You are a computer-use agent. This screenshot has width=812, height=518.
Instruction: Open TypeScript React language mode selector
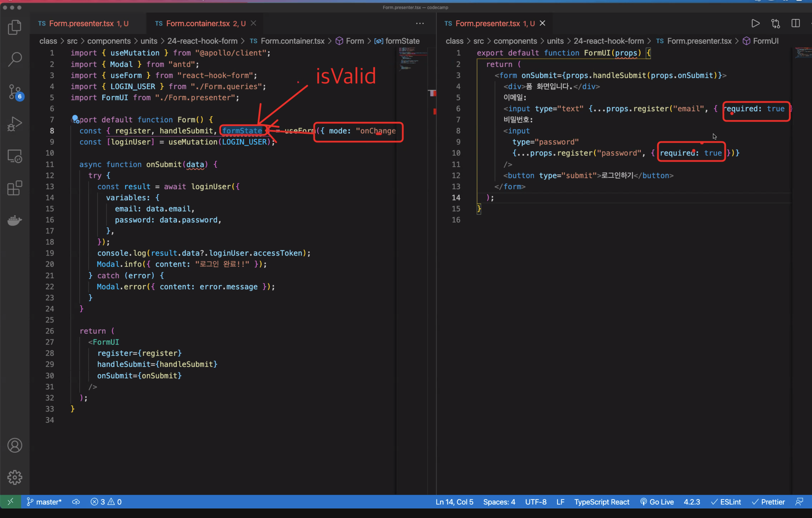click(x=602, y=502)
